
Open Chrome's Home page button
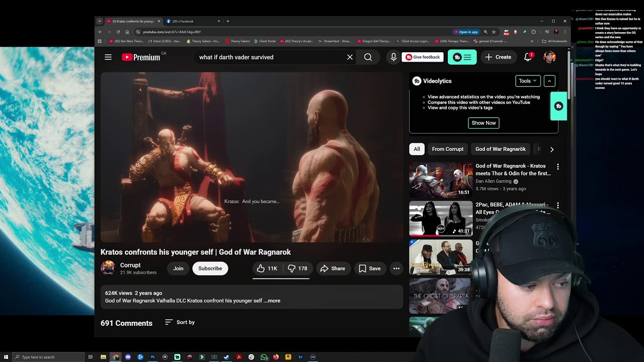[127, 32]
